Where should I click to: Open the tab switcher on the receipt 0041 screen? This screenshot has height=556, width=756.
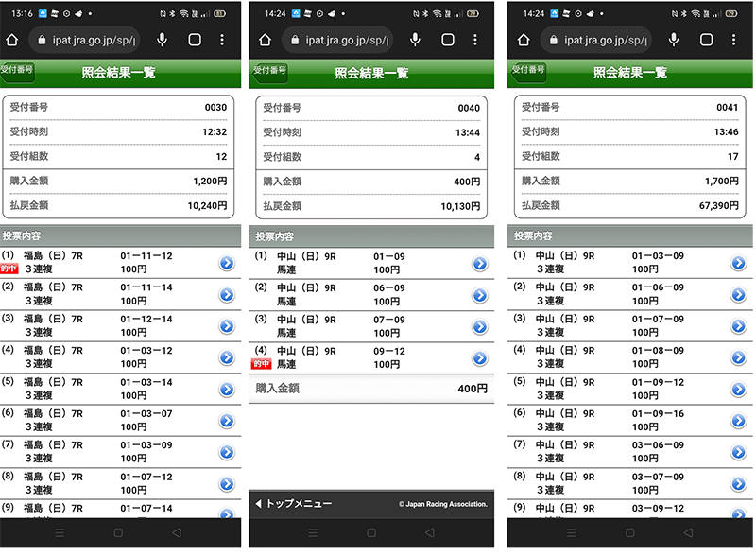coord(706,40)
